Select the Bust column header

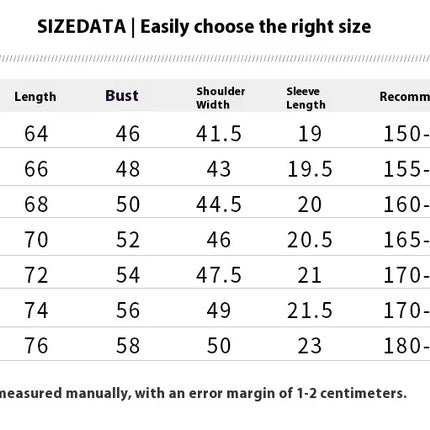[122, 96]
